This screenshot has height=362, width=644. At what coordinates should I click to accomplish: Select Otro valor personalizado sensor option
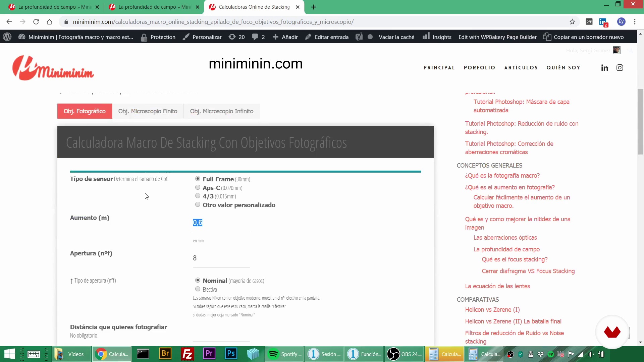coord(198,204)
